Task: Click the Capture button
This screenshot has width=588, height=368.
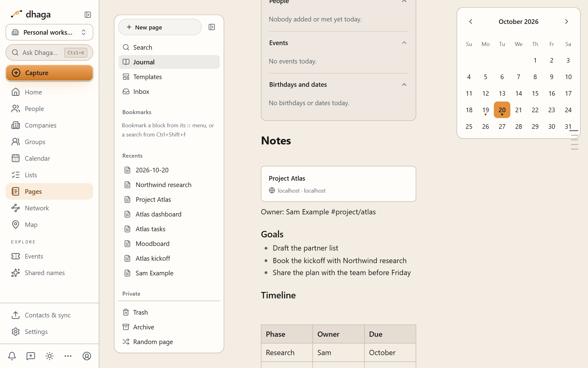Action: [49, 73]
